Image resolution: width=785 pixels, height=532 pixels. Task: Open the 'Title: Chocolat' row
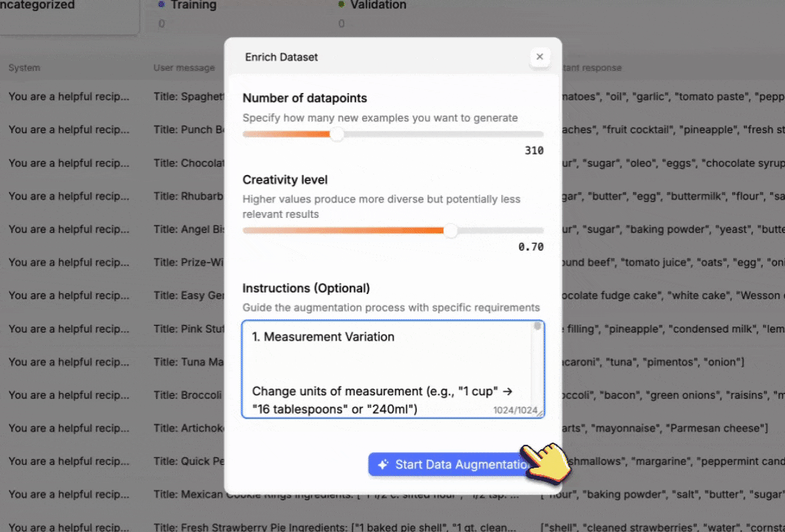188,163
